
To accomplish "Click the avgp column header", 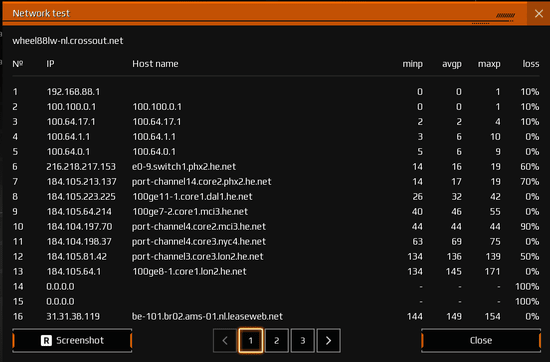I will pos(451,64).
